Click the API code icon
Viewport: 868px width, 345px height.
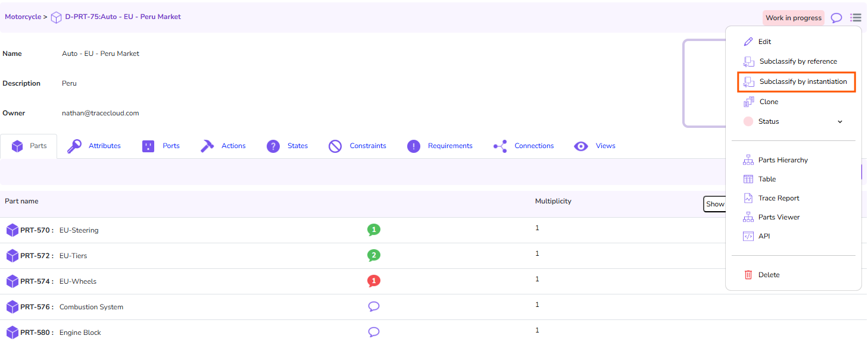coord(748,236)
